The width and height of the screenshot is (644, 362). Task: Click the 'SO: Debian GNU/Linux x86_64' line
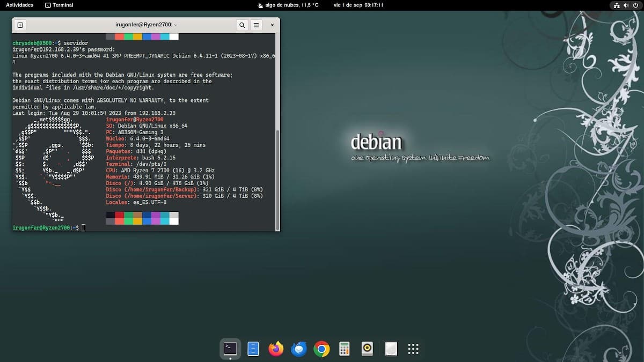pos(147,126)
